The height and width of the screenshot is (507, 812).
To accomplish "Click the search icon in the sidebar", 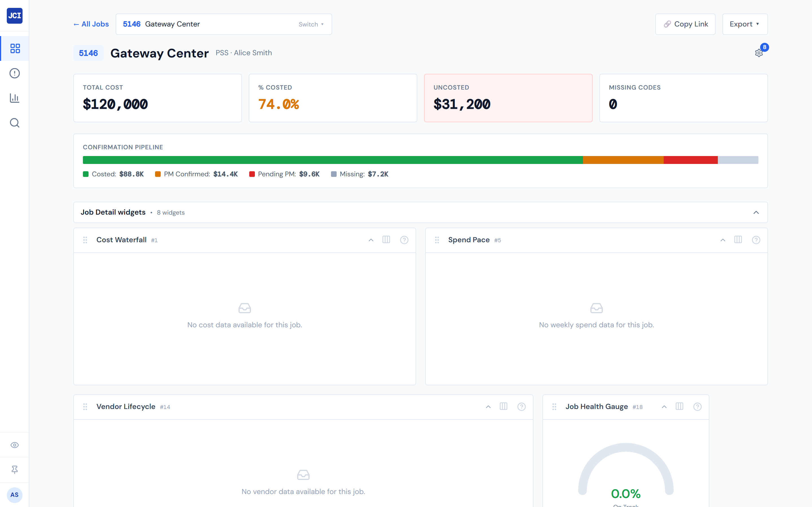I will (x=14, y=123).
